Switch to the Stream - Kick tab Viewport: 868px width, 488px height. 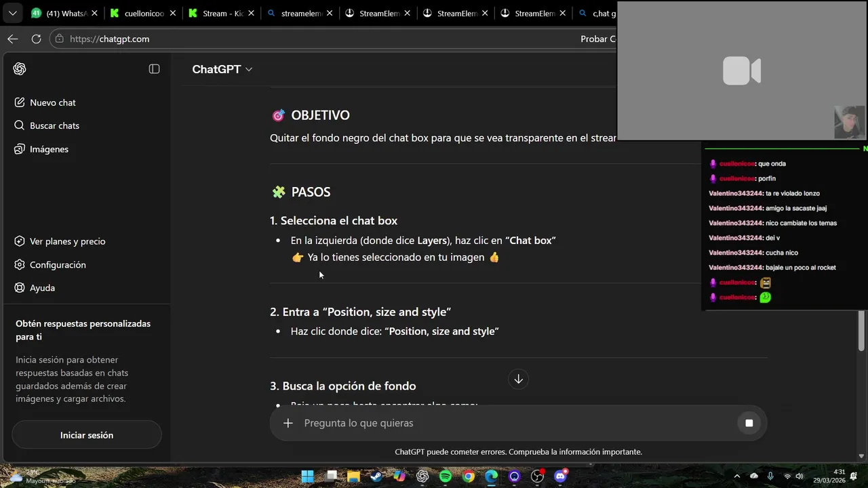click(221, 13)
